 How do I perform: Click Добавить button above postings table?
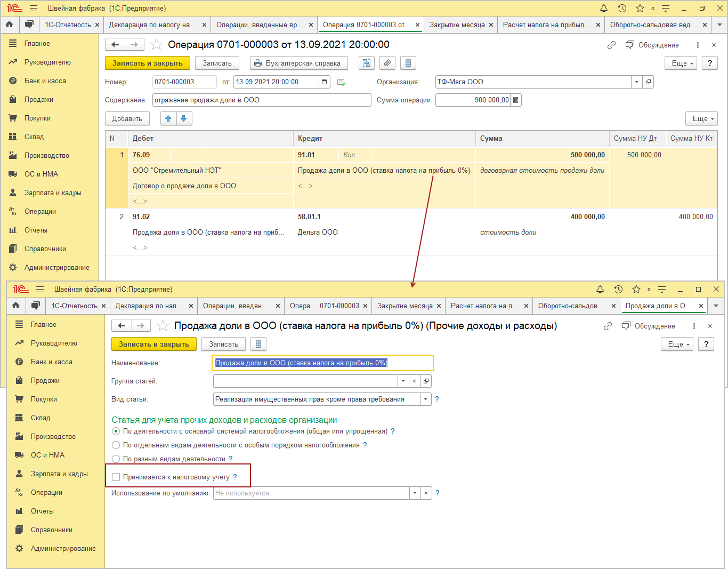click(127, 118)
